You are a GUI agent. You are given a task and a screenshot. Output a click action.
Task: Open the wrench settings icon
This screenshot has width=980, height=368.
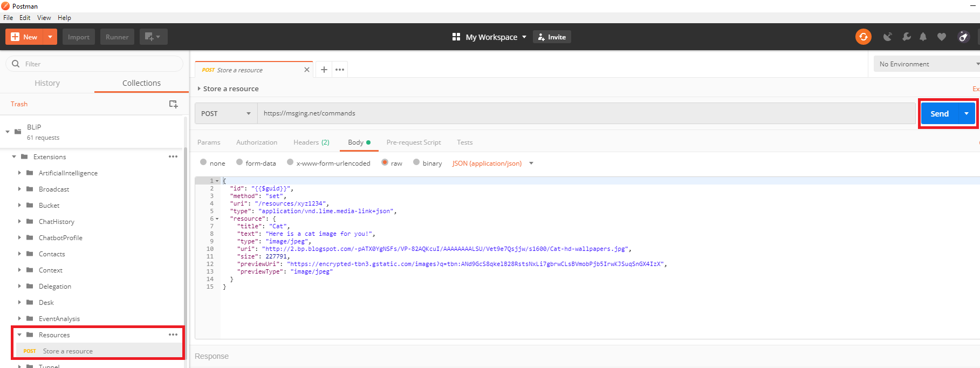point(906,37)
